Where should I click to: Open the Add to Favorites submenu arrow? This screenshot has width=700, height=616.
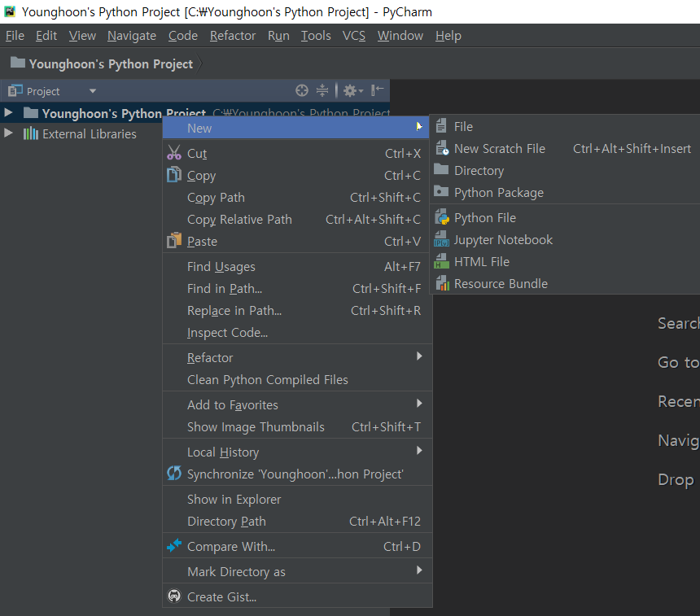pos(419,403)
